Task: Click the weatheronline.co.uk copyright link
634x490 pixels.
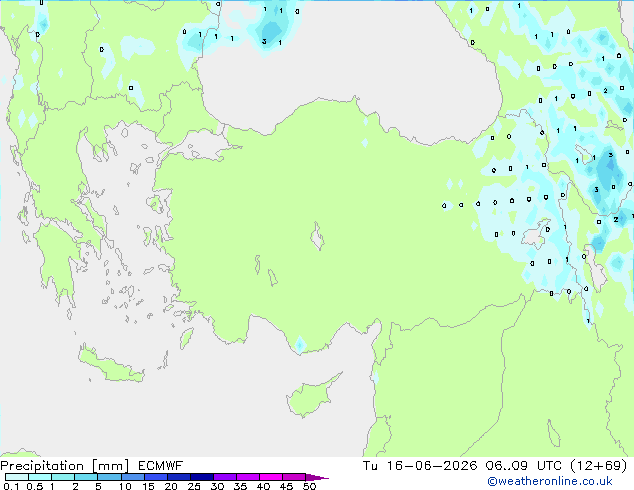Action: click(550, 481)
